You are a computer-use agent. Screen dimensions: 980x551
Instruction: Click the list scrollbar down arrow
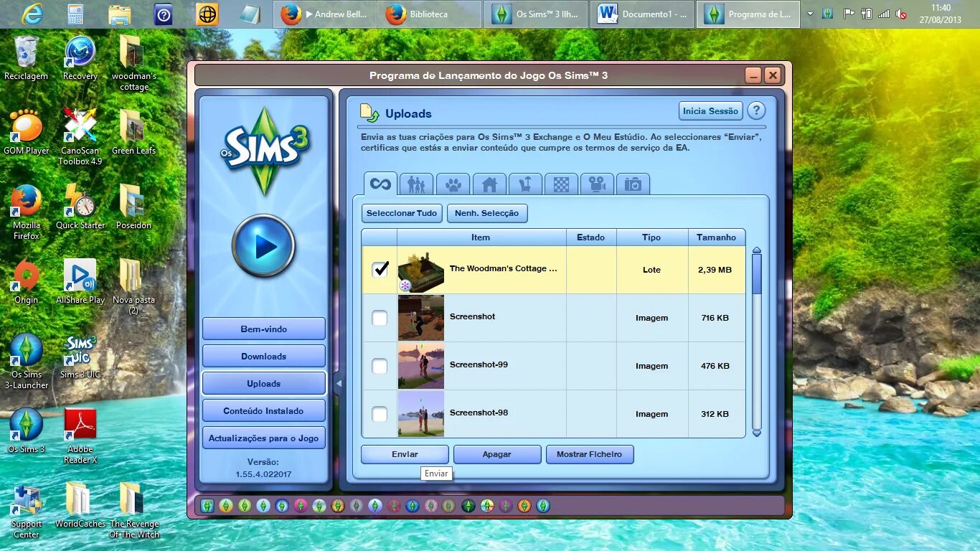click(x=756, y=433)
